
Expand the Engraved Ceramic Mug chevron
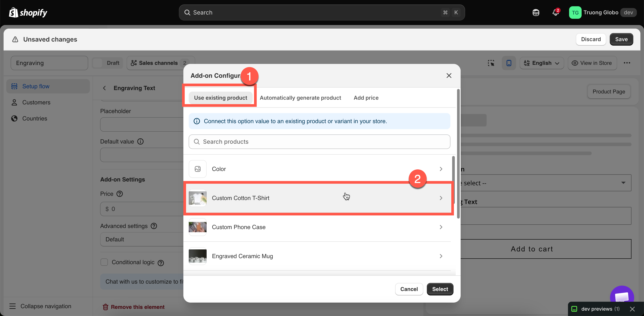point(441,256)
